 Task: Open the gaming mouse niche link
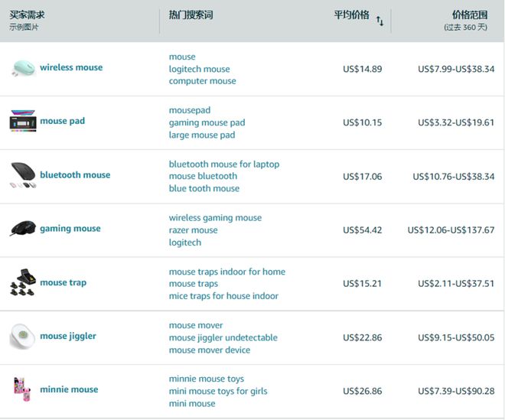pyautogui.click(x=70, y=228)
